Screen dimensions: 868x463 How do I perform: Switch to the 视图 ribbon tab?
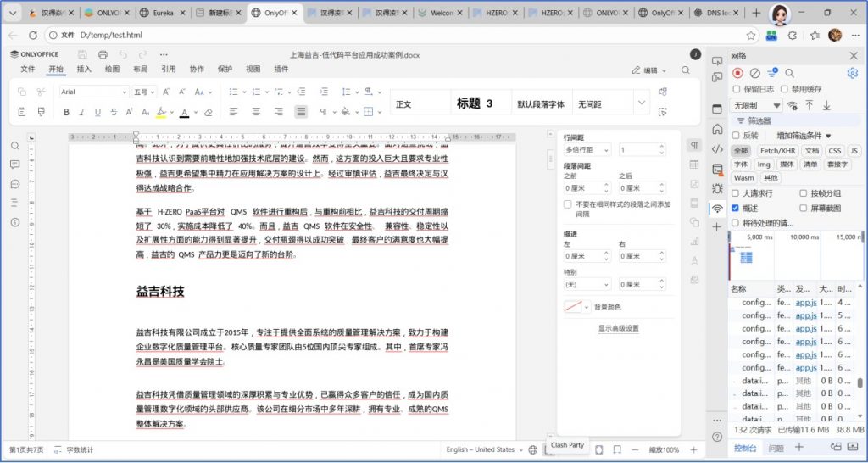pyautogui.click(x=253, y=70)
